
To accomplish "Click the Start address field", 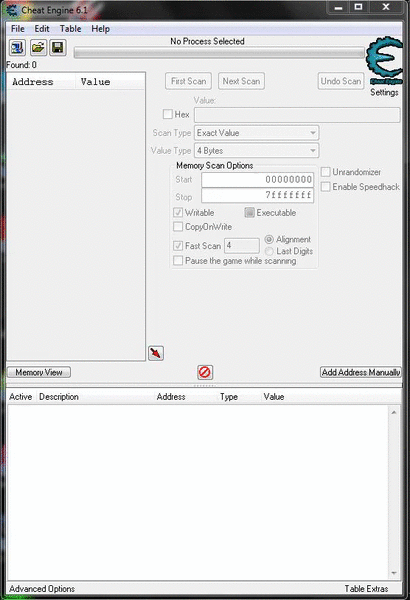I will coord(258,179).
